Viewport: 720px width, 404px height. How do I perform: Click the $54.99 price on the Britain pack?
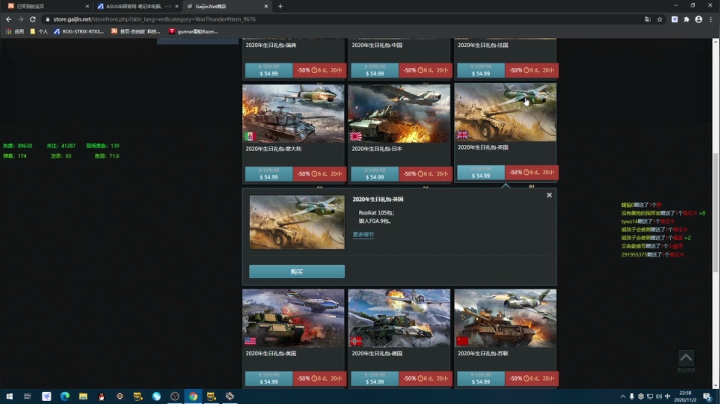[481, 173]
